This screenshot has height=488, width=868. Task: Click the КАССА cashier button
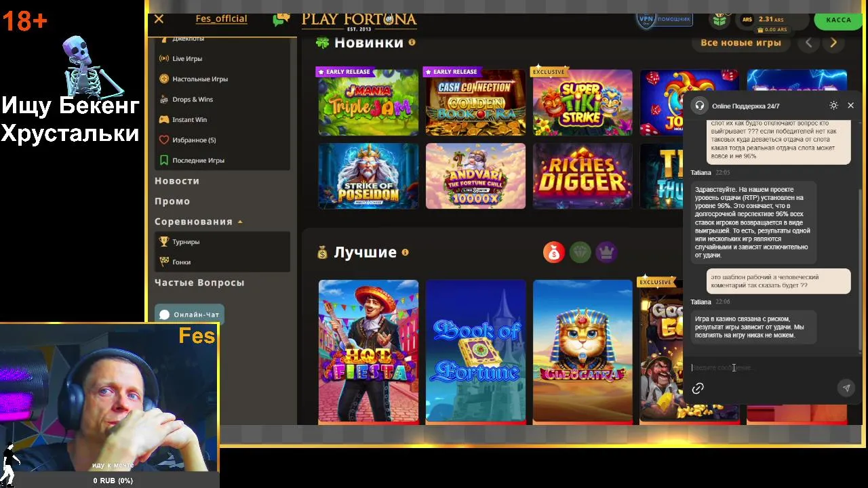[x=838, y=20]
